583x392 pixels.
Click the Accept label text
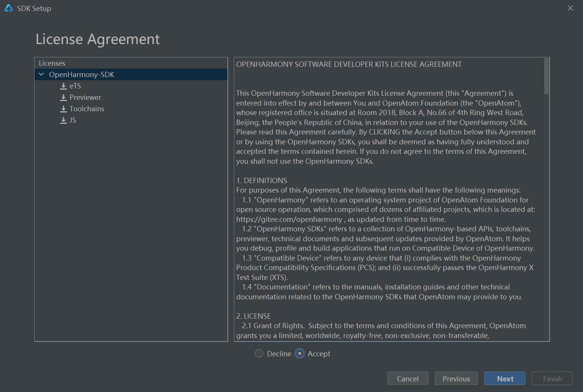point(319,354)
